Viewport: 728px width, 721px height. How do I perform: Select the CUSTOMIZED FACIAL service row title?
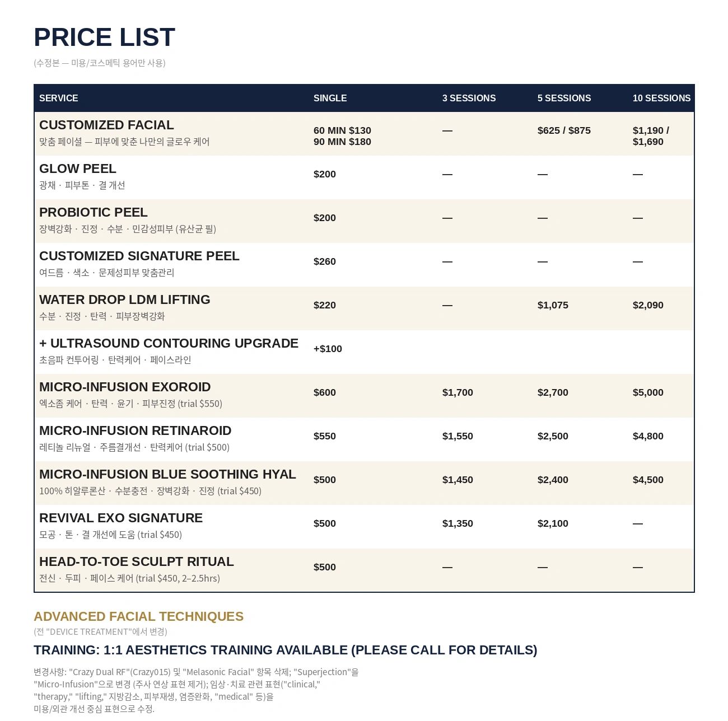click(x=106, y=125)
